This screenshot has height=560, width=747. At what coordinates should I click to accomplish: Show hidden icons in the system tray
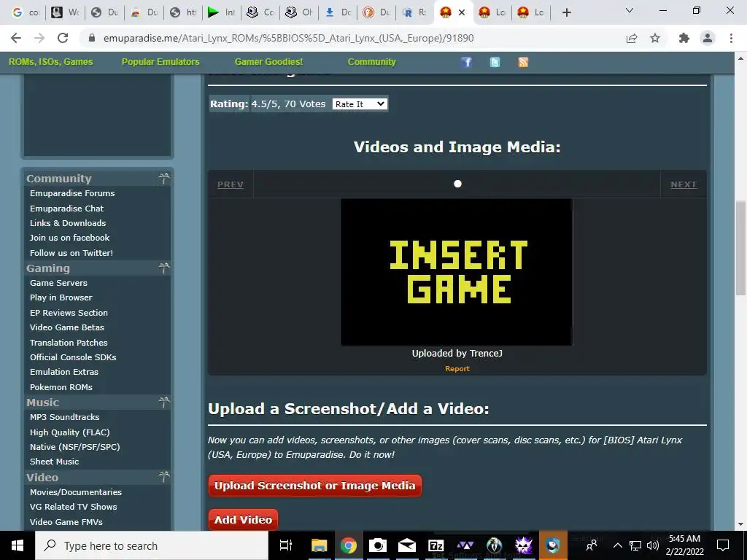point(617,545)
